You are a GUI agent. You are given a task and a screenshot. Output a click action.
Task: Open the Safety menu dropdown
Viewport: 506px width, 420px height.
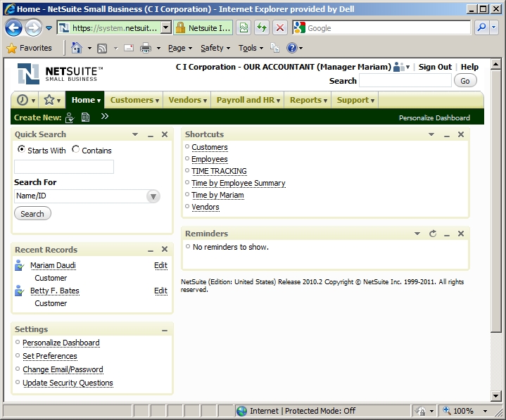[215, 48]
